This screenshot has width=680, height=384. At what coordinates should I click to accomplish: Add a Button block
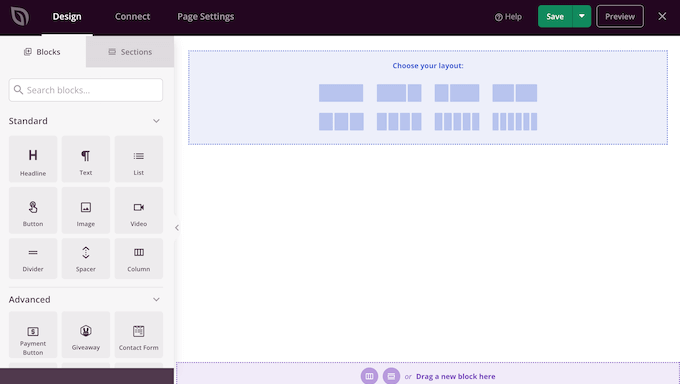pyautogui.click(x=33, y=210)
